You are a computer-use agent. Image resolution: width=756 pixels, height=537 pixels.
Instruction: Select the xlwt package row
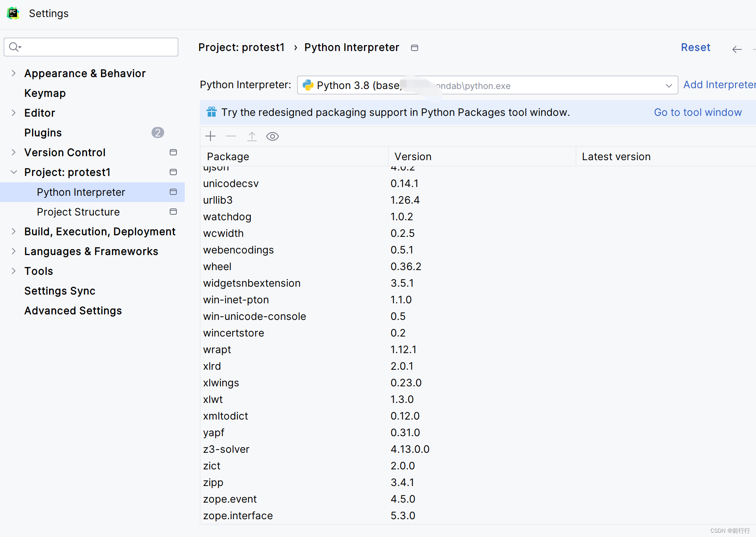(478, 399)
